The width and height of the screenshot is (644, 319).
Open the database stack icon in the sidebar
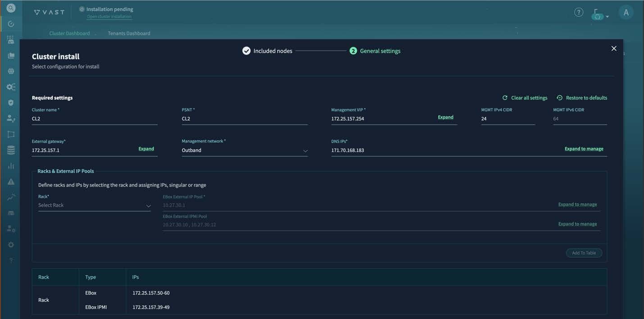(x=11, y=150)
